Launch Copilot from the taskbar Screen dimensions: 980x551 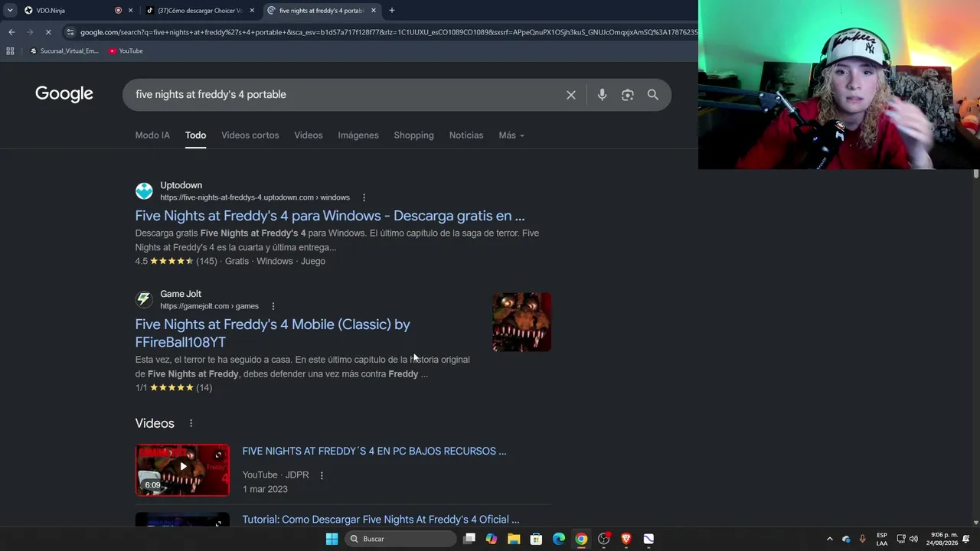(492, 539)
